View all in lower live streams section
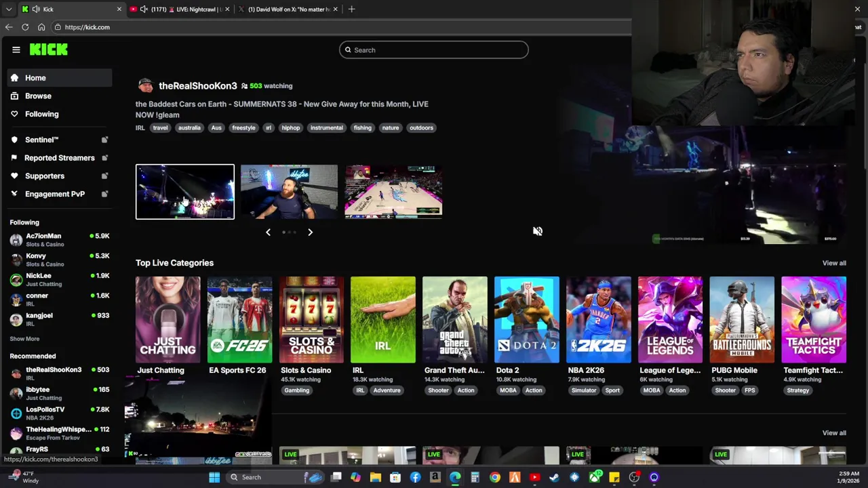868x488 pixels. coord(834,433)
